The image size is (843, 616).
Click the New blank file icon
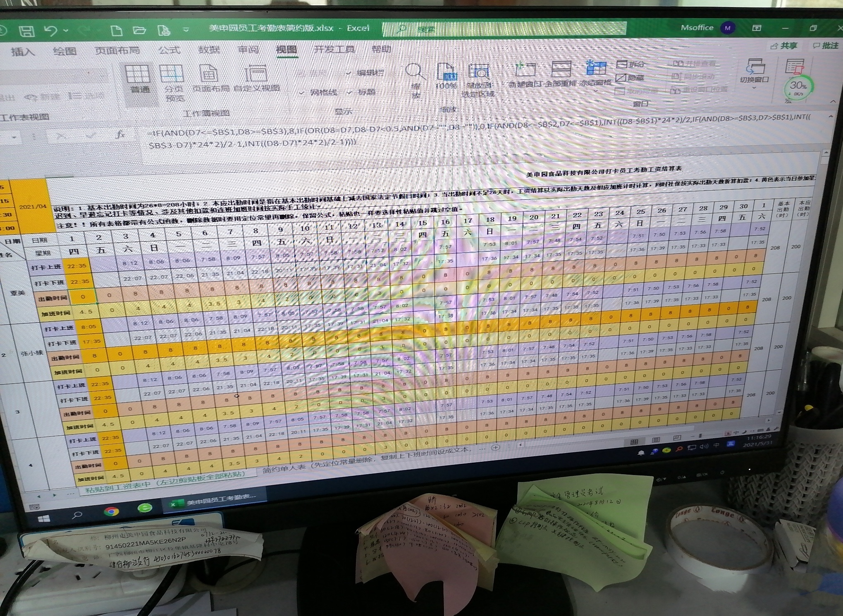(117, 30)
